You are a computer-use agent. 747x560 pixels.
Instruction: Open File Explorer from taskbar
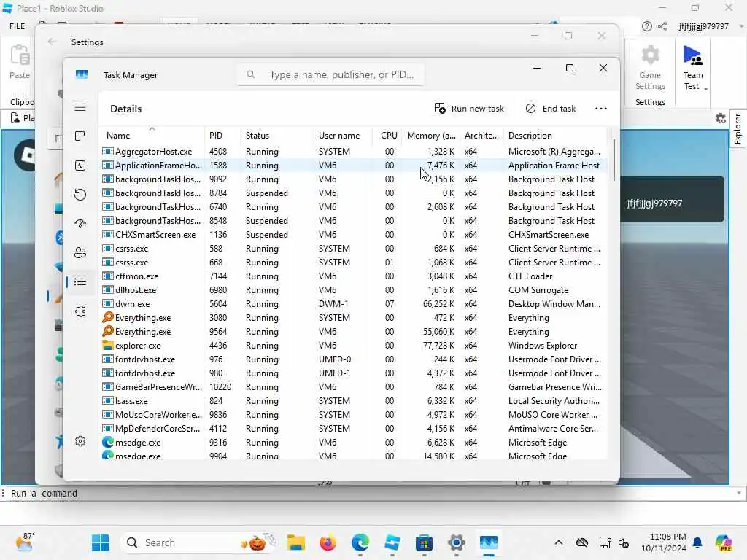[296, 542]
